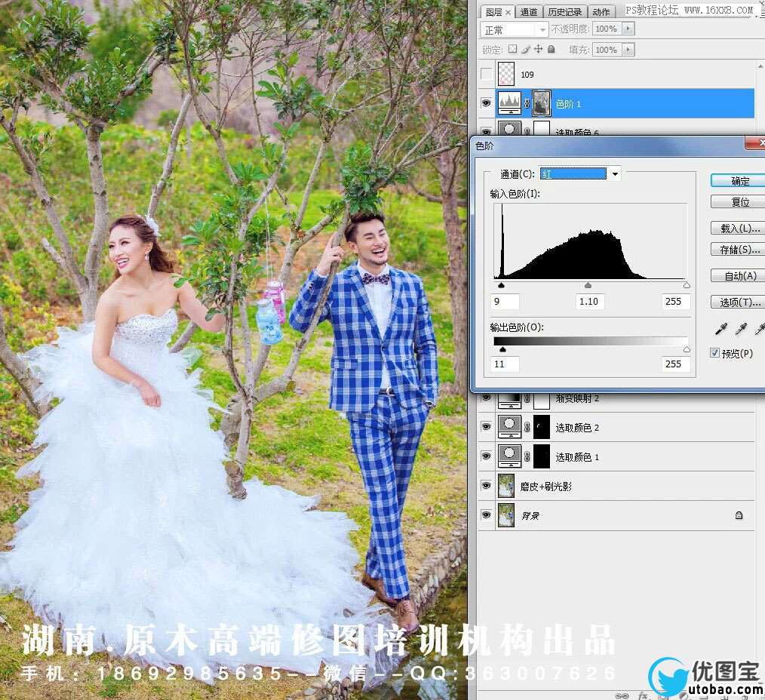Click output shadow field showing 11
Screen dimensions: 765x700
coord(505,364)
